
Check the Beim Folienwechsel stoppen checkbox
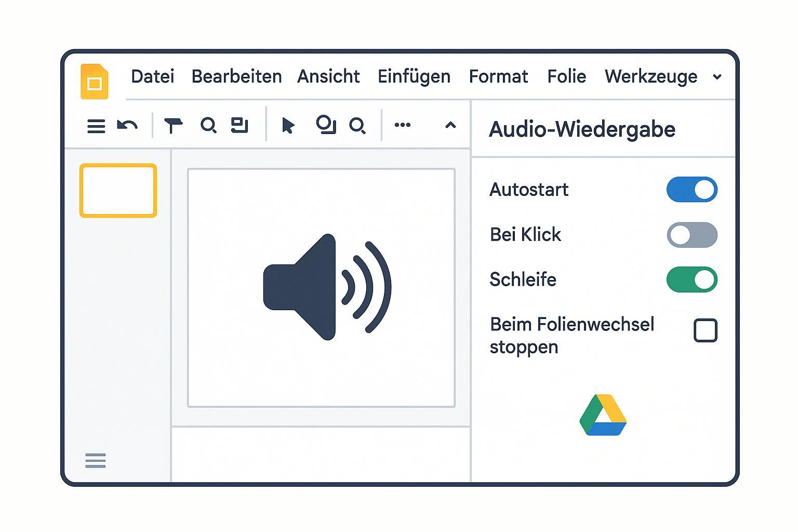(705, 330)
